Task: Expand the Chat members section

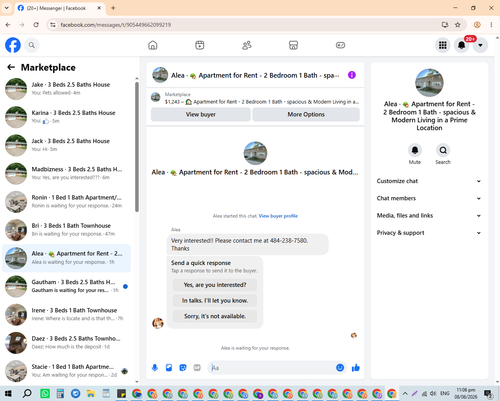Action: pyautogui.click(x=429, y=198)
